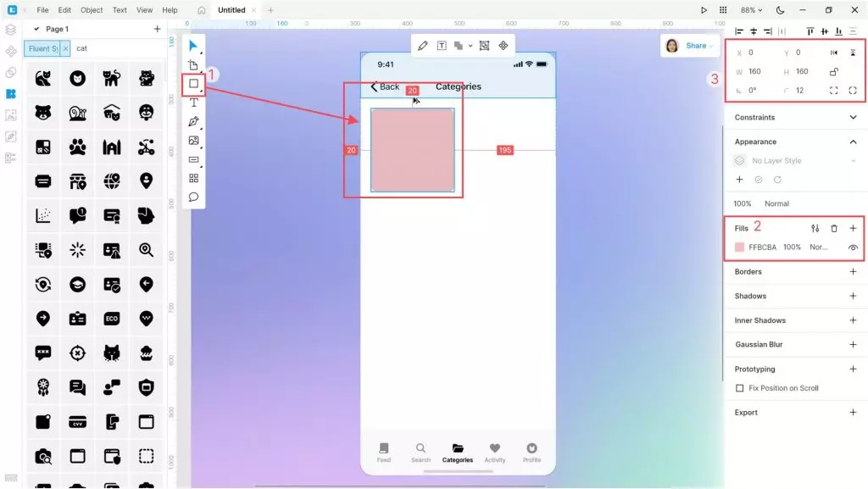The image size is (868, 489).
Task: Select the Pen tool in toolbar
Action: click(x=193, y=122)
